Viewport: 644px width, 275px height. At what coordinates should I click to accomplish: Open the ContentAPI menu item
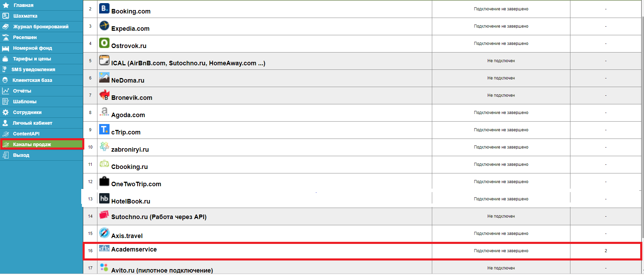pos(41,134)
